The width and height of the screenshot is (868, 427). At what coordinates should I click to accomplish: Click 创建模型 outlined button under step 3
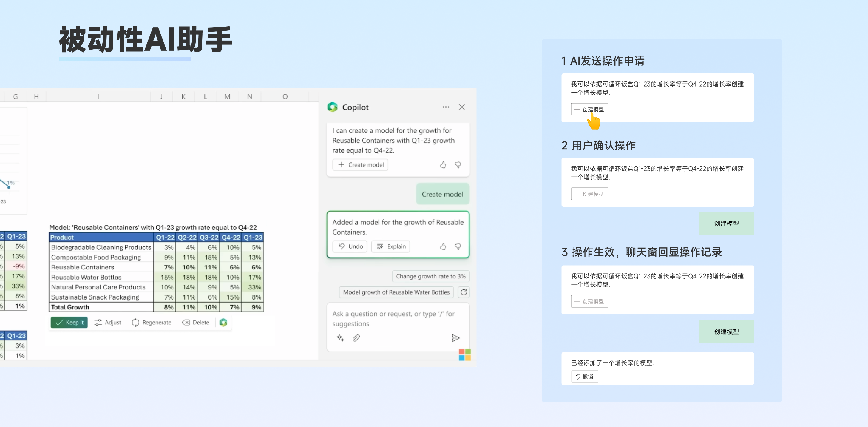coord(589,301)
